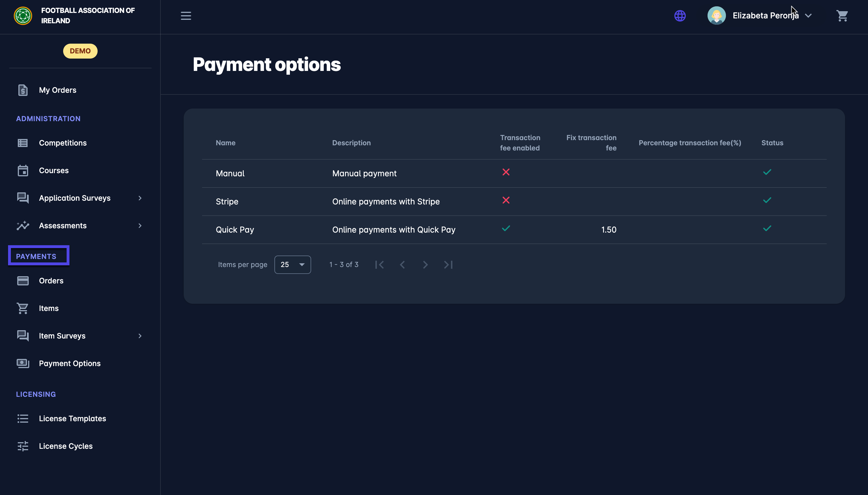Viewport: 868px width, 495px height.
Task: Open My Orders link
Action: 57,90
